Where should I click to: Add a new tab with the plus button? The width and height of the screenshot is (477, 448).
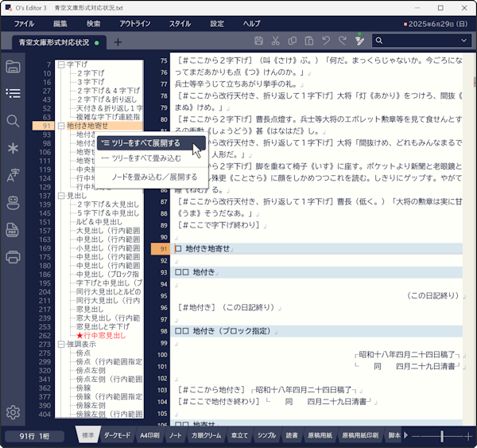coord(118,42)
